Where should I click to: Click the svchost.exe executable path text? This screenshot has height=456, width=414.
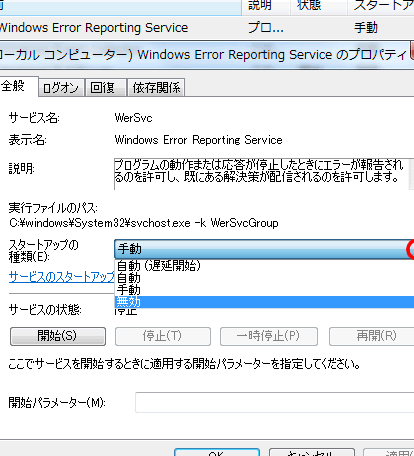pos(144,223)
